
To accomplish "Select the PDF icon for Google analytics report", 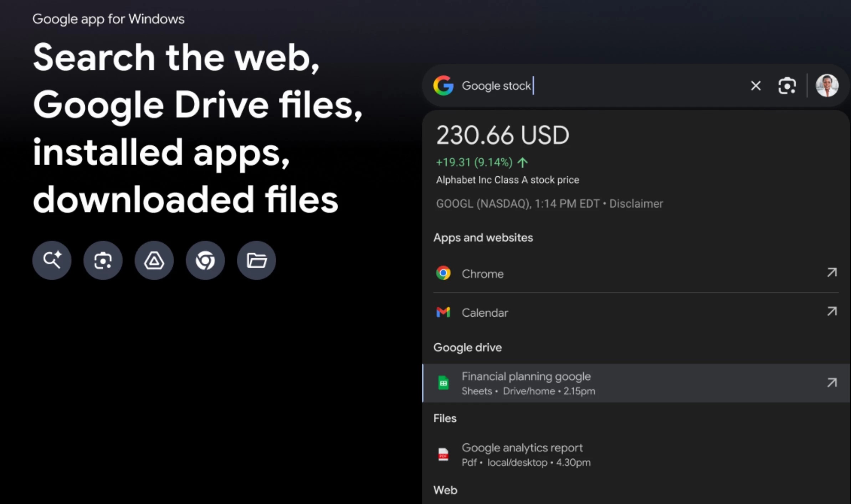I will (444, 454).
